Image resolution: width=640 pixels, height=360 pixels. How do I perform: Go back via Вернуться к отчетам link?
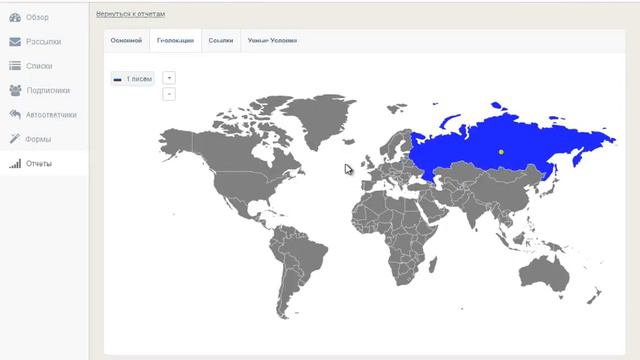coord(131,14)
